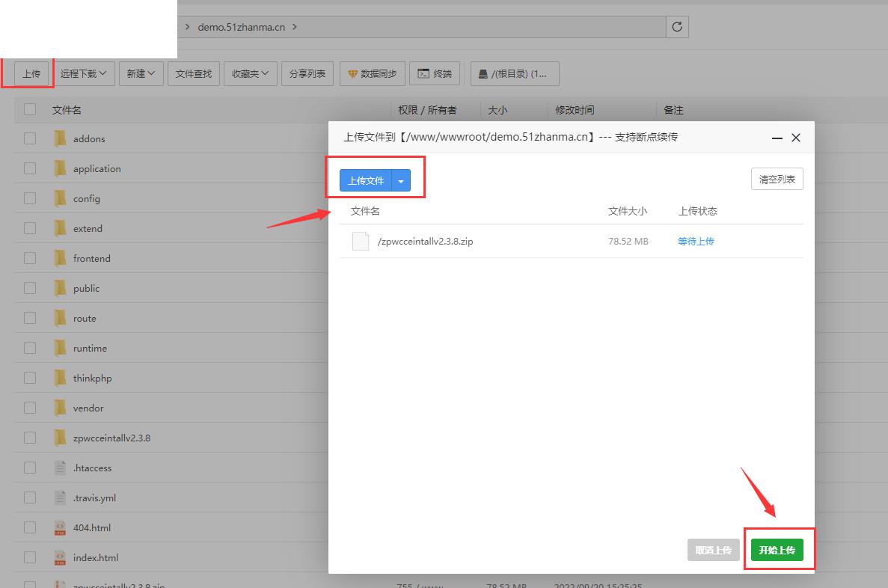Click the 数据同步 data sync icon
Screen dimensions: 888x588
tap(353, 73)
